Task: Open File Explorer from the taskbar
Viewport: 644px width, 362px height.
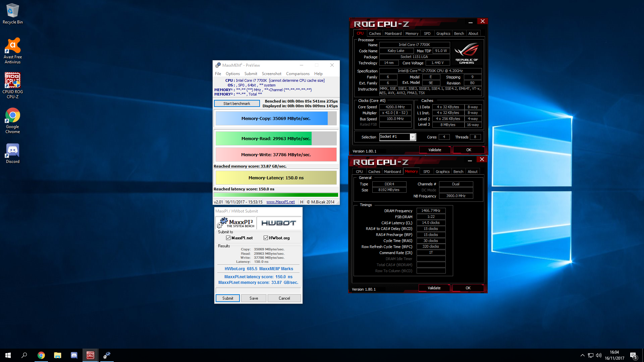Action: [57, 355]
